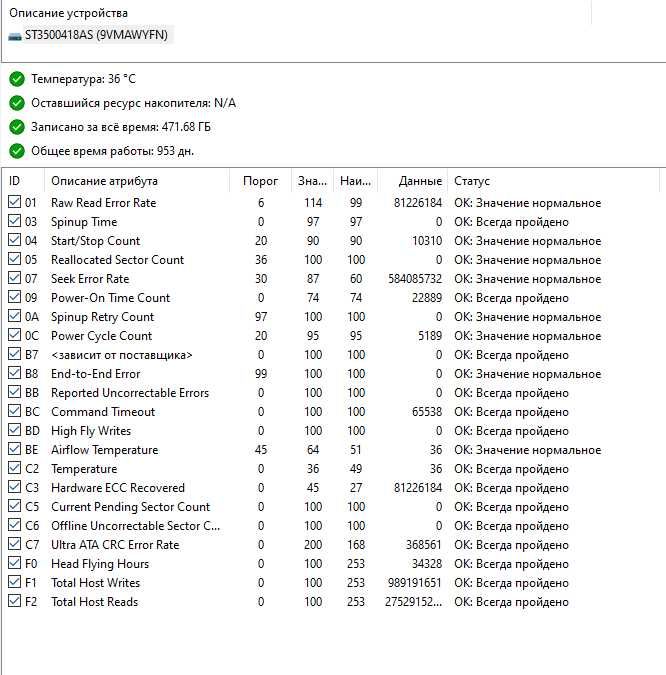Click the data value 5189 for Power Cycle Count
The height and width of the screenshot is (675, 666).
[430, 336]
